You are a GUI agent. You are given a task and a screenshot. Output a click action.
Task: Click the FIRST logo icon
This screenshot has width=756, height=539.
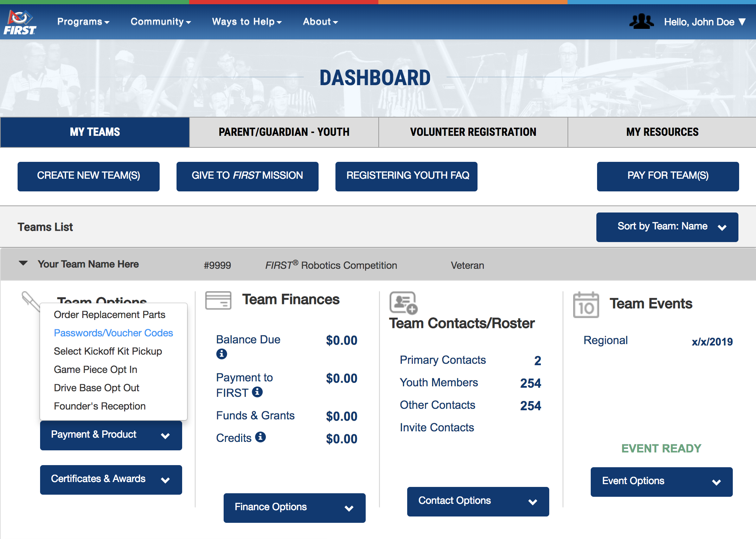coord(20,22)
